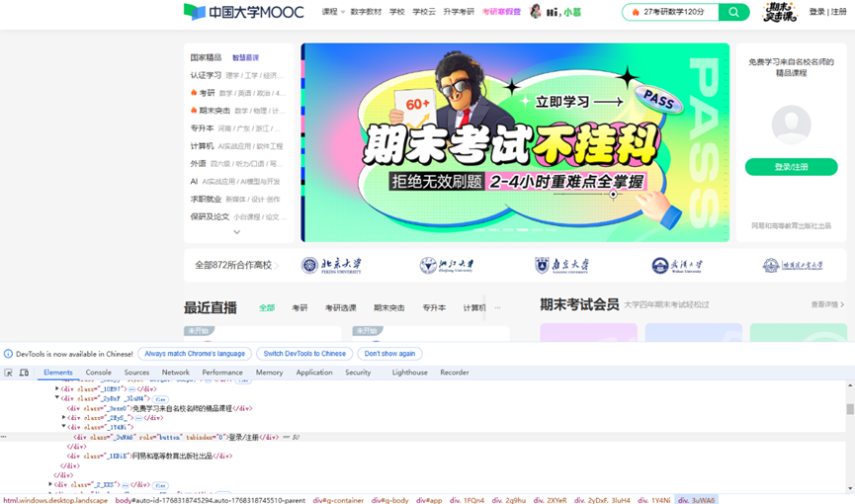Switch to the DevTools Lighthouse tab
The width and height of the screenshot is (855, 504).
tap(409, 373)
